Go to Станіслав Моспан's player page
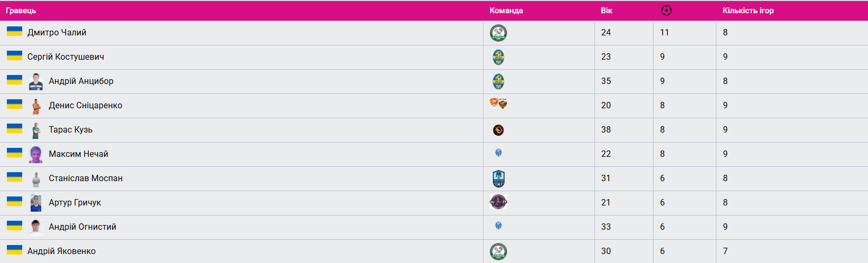The image size is (868, 263). tap(86, 179)
